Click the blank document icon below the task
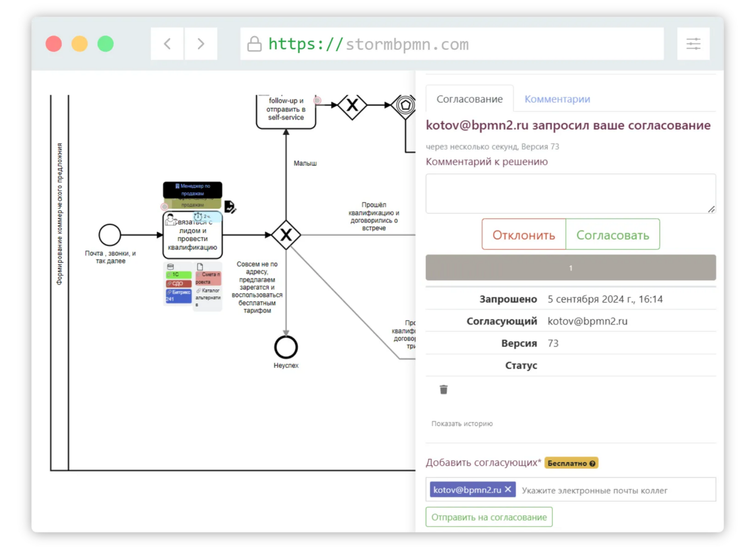The width and height of the screenshot is (756, 549). [200, 267]
